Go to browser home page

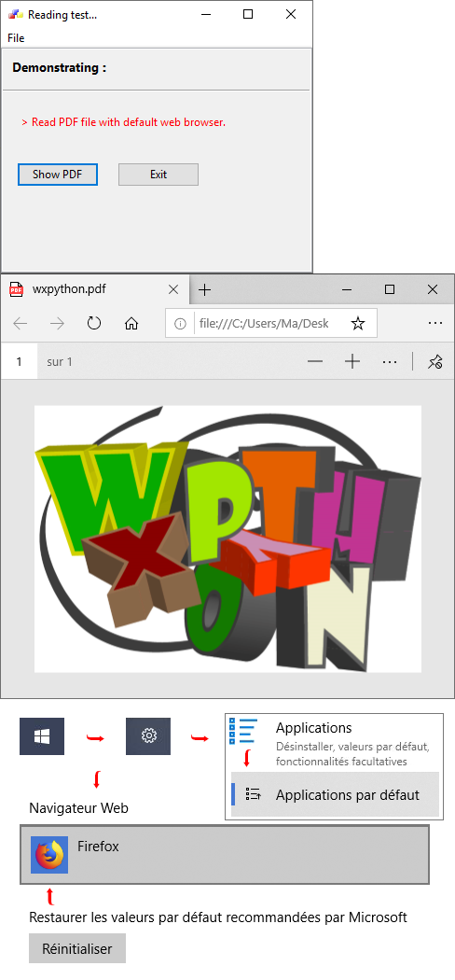point(131,323)
